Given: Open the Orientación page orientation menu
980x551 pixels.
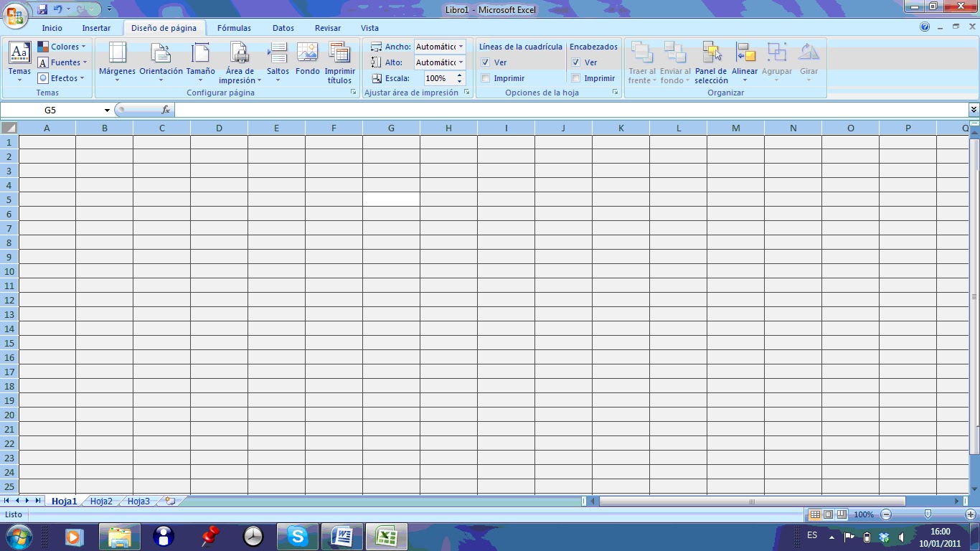Looking at the screenshot, I should point(161,63).
